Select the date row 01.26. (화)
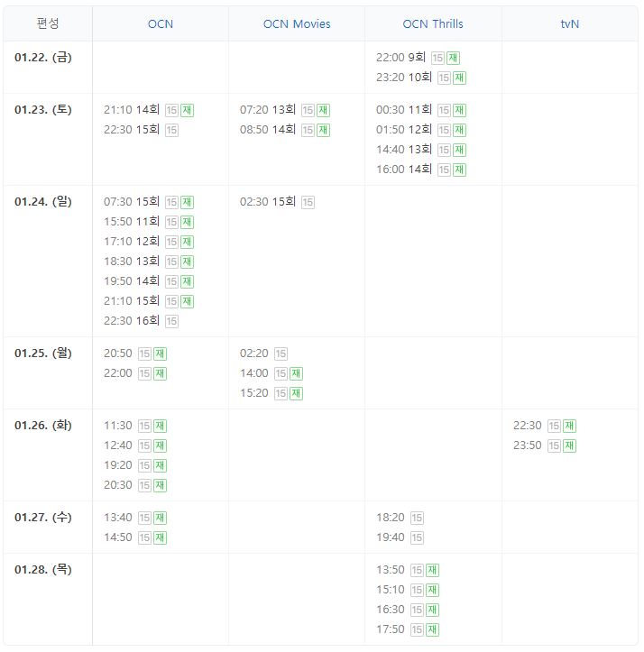644x652 pixels. coord(43,426)
